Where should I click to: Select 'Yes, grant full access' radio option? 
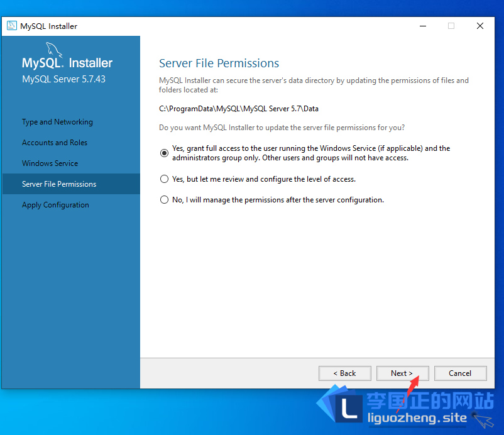click(x=164, y=153)
